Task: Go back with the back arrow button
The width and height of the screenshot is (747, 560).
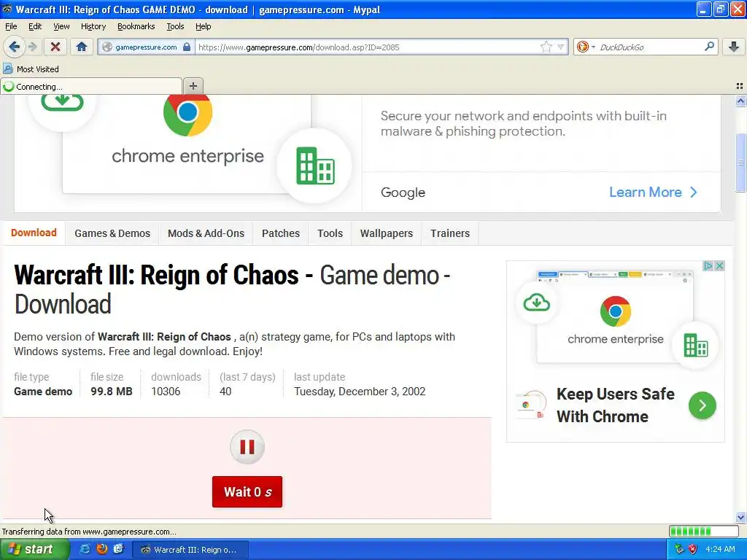Action: [x=15, y=47]
